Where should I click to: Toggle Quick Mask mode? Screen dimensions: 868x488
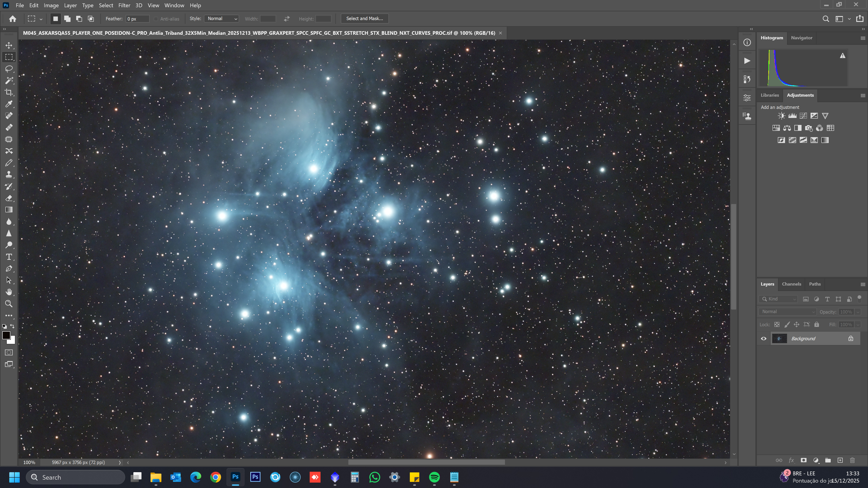coord(9,353)
